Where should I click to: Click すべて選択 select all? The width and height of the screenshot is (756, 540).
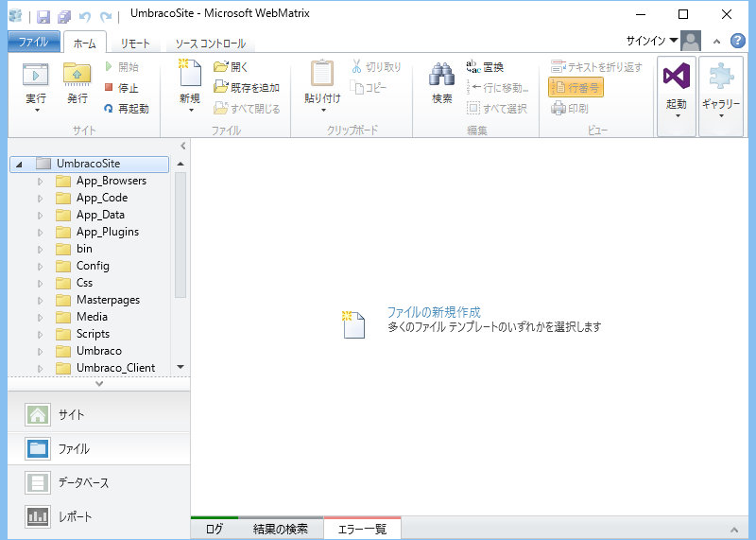pos(497,109)
